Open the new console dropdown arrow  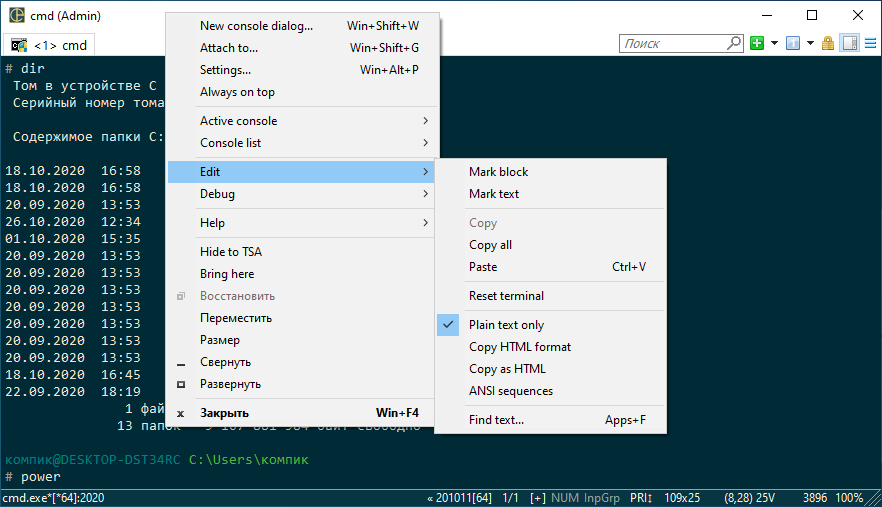(773, 44)
